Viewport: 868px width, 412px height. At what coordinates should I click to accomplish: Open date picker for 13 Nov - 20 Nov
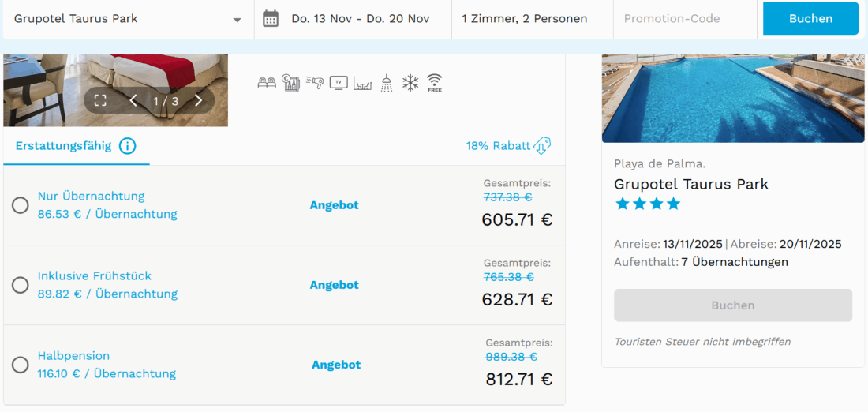(352, 19)
